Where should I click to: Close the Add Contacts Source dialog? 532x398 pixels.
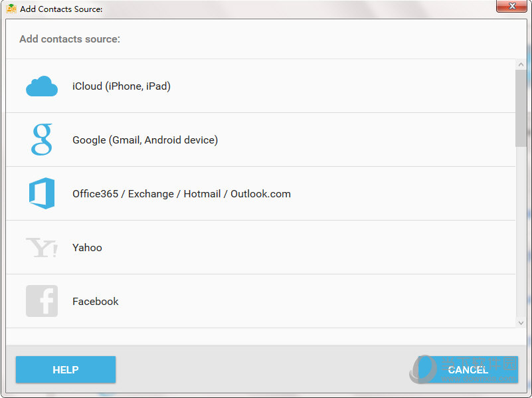[x=512, y=6]
